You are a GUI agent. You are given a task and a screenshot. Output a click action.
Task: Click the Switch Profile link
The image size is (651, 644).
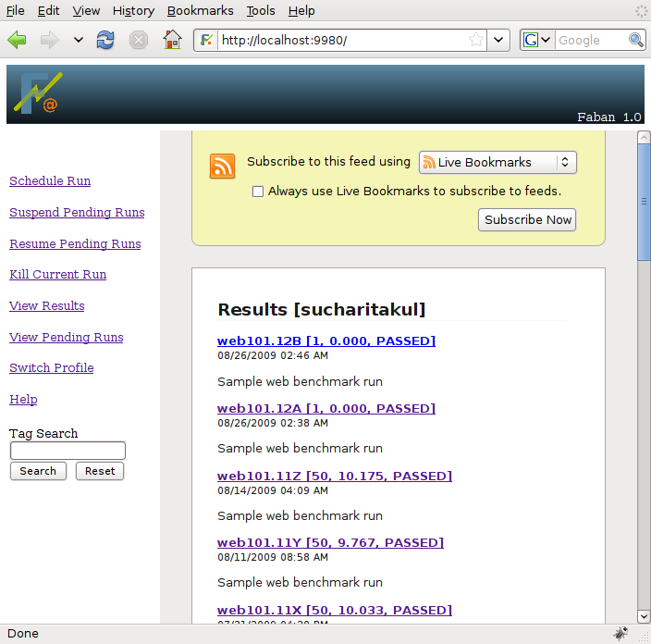pyautogui.click(x=52, y=367)
